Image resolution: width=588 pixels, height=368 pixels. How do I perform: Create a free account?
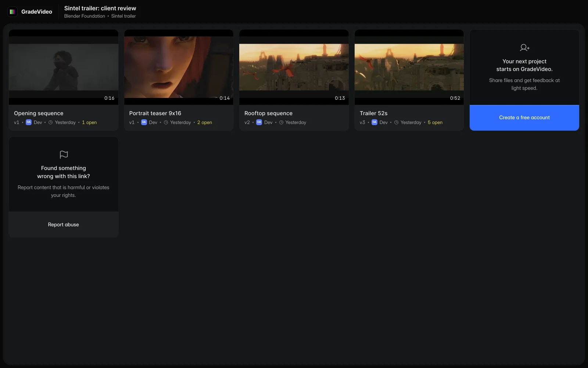pos(524,118)
